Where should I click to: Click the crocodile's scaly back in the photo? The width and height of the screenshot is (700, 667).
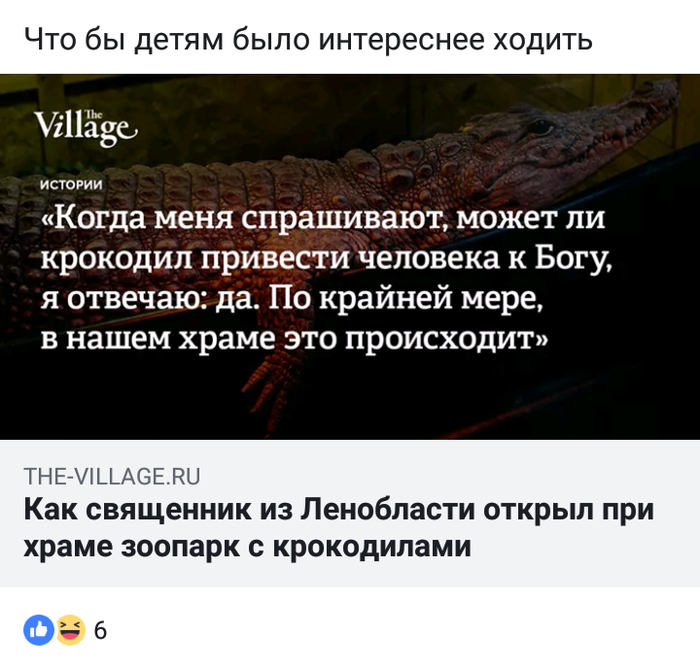click(x=312, y=179)
